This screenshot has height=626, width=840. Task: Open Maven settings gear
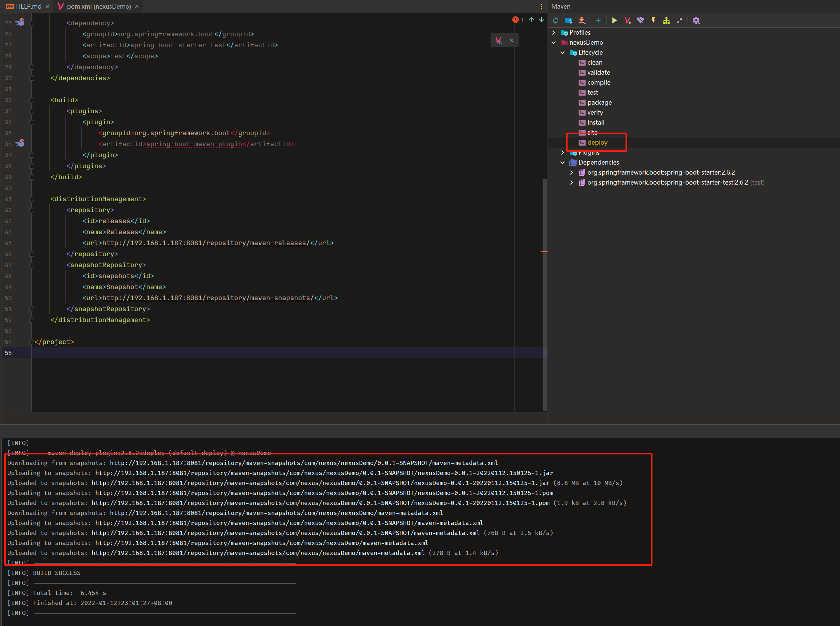pos(696,20)
